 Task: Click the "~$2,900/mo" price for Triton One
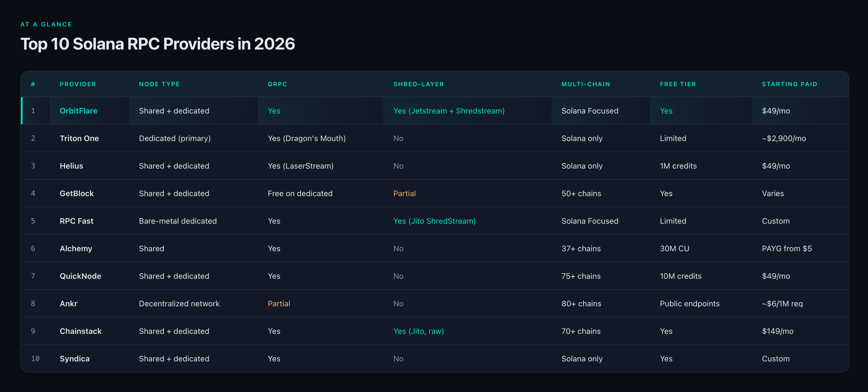pos(784,138)
